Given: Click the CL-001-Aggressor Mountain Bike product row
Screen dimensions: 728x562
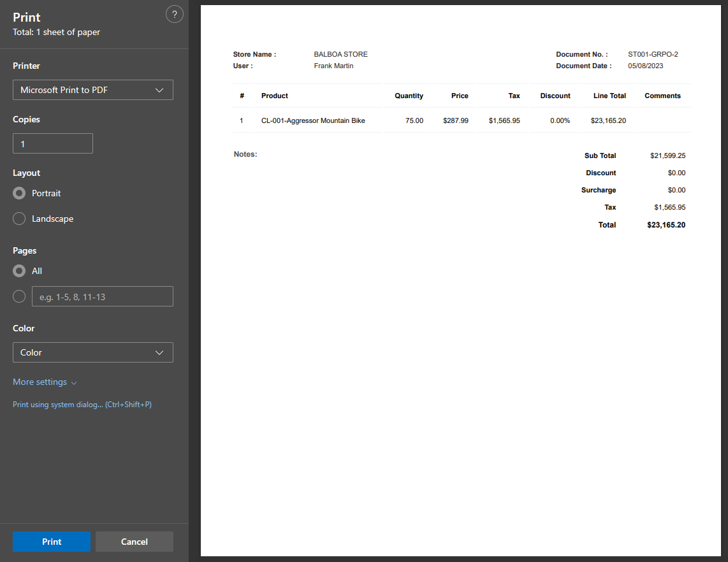Looking at the screenshot, I should (x=313, y=120).
